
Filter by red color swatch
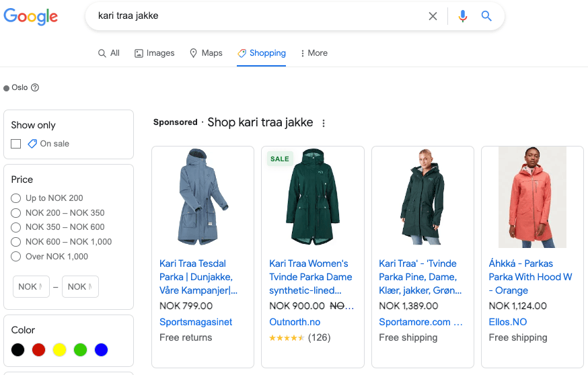(x=38, y=350)
